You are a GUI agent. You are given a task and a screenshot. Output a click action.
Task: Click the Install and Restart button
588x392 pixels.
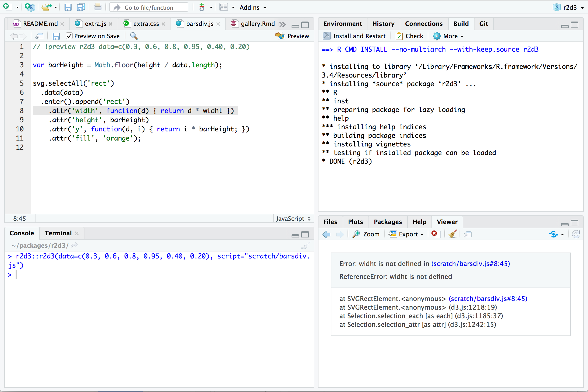(354, 36)
